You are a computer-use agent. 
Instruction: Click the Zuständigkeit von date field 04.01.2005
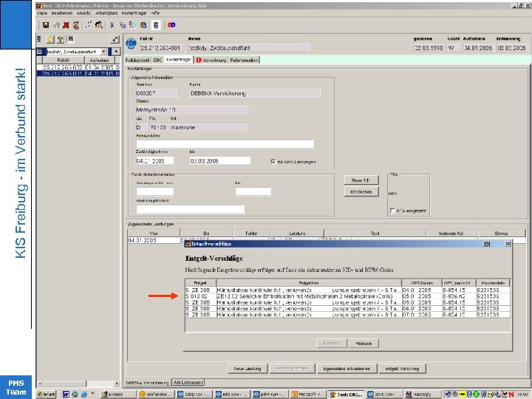tap(154, 161)
